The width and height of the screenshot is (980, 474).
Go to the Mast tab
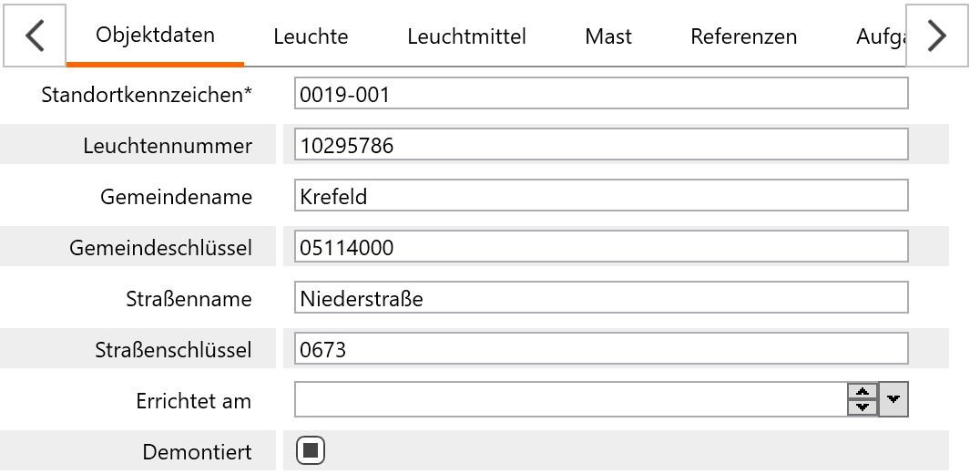tap(608, 37)
